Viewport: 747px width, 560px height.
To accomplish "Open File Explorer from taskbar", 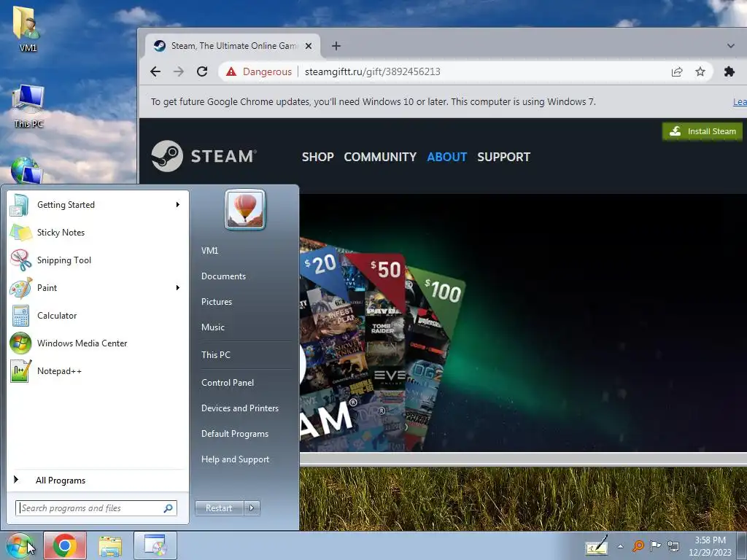I will point(110,545).
